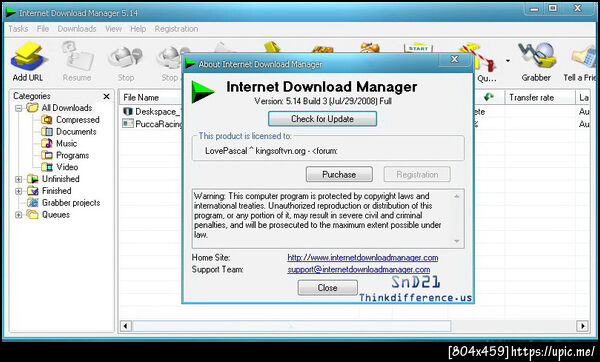Sort by the Transfer rate column header
The width and height of the screenshot is (600, 362).
coord(540,98)
